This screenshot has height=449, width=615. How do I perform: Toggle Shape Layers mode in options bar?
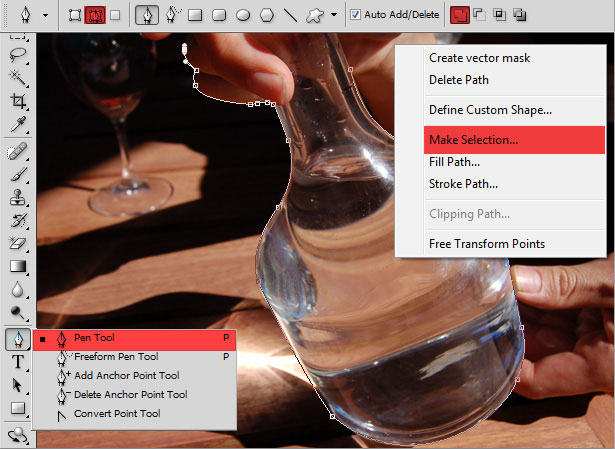75,15
